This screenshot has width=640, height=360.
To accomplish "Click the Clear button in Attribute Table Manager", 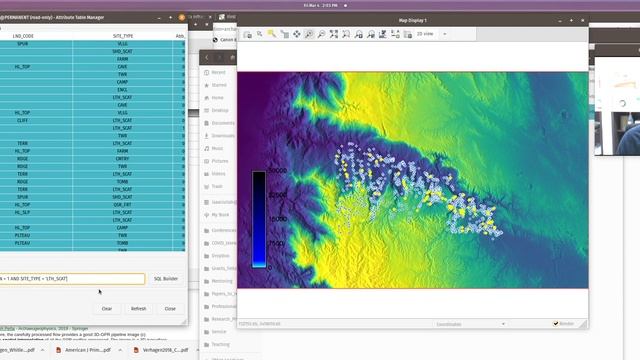I will pos(107,309).
